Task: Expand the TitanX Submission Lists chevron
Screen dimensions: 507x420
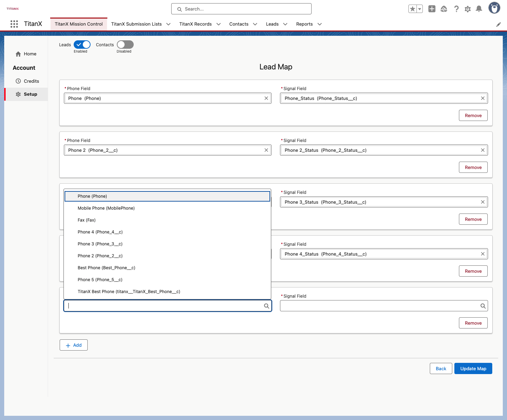Action: tap(168, 24)
